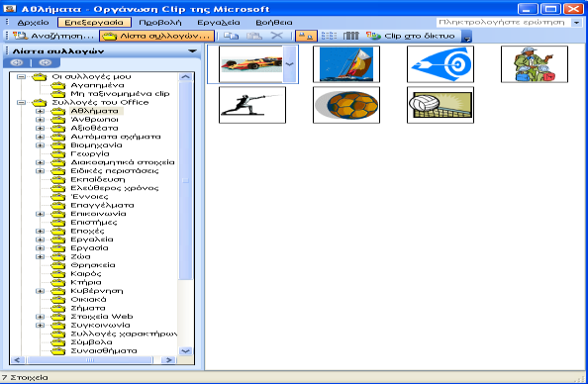The height and width of the screenshot is (384, 588).
Task: Open toolbar options arrow after Clip στο δίκτυο
Action: click(467, 37)
